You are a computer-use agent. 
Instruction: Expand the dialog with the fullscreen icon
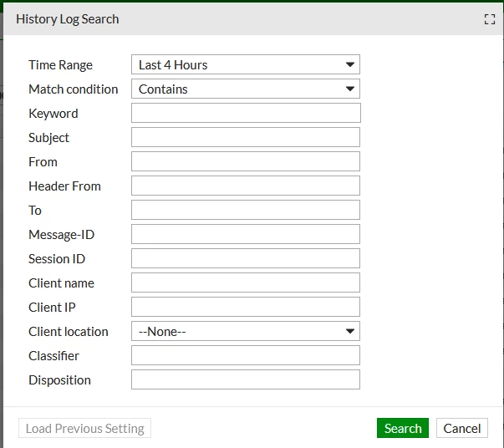(x=490, y=19)
